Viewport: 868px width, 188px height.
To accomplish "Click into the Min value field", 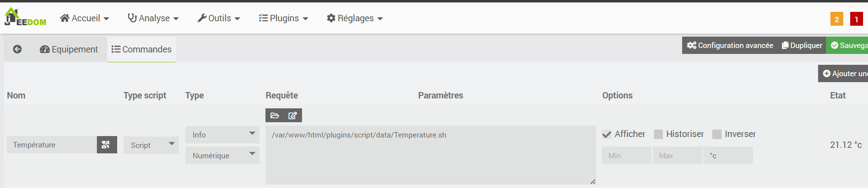I will tap(627, 155).
